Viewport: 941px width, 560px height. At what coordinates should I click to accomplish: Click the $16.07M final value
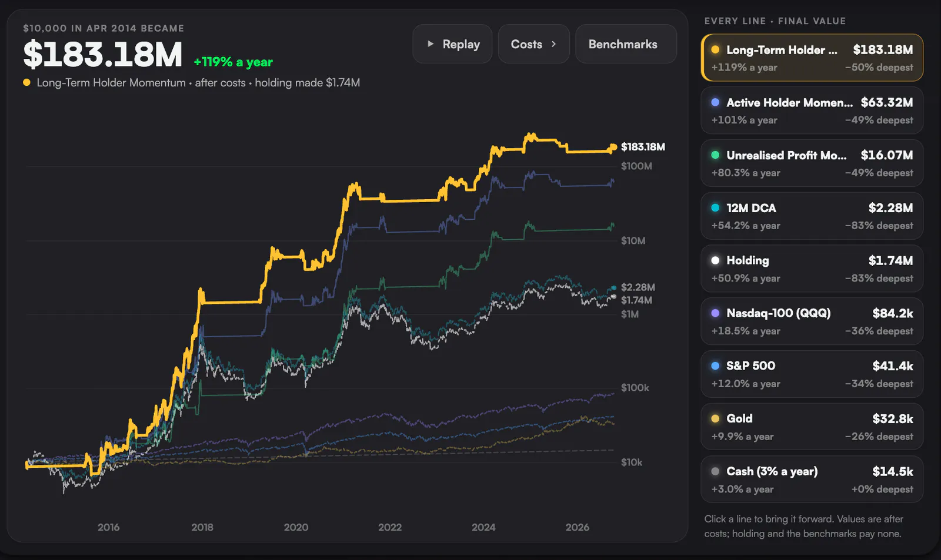point(887,155)
